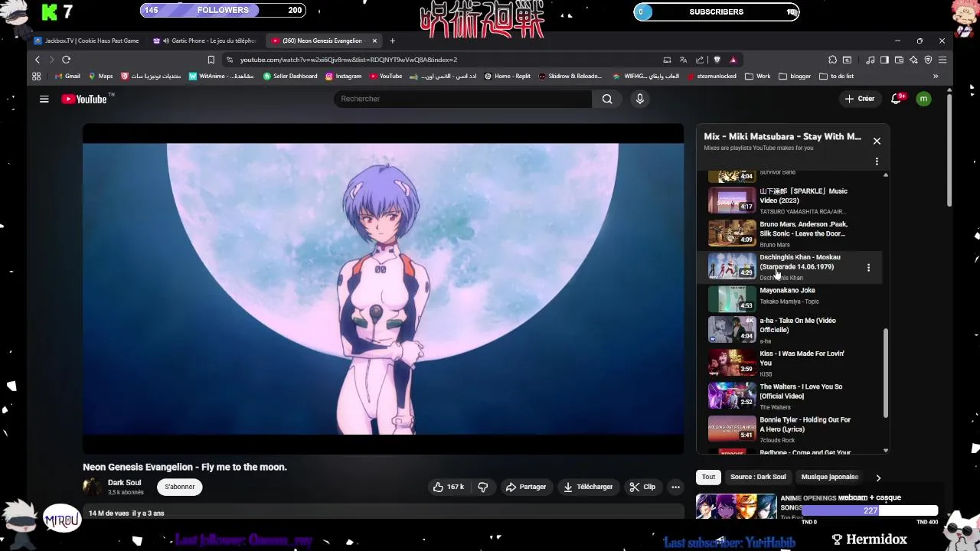The height and width of the screenshot is (551, 980).
Task: Open the to do list bookmarks folder
Action: coord(836,77)
